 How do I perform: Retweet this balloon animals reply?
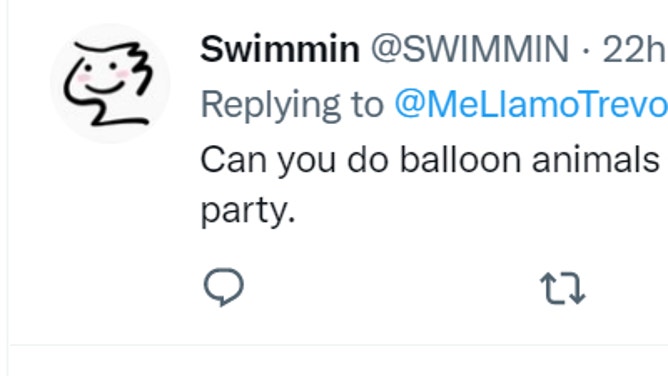click(563, 288)
